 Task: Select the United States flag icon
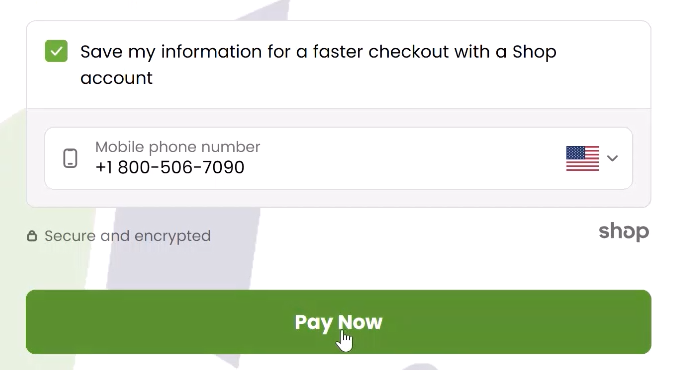pyautogui.click(x=582, y=158)
